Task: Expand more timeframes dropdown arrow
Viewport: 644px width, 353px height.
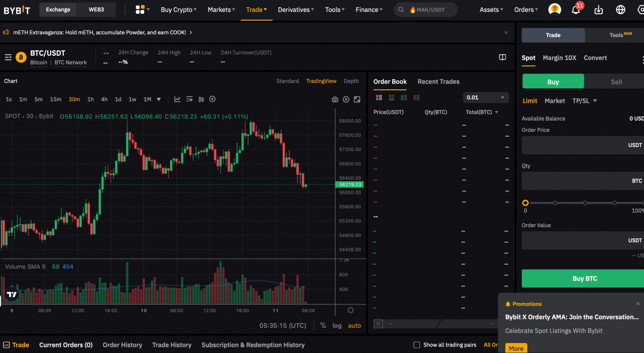Action: pyautogui.click(x=159, y=99)
